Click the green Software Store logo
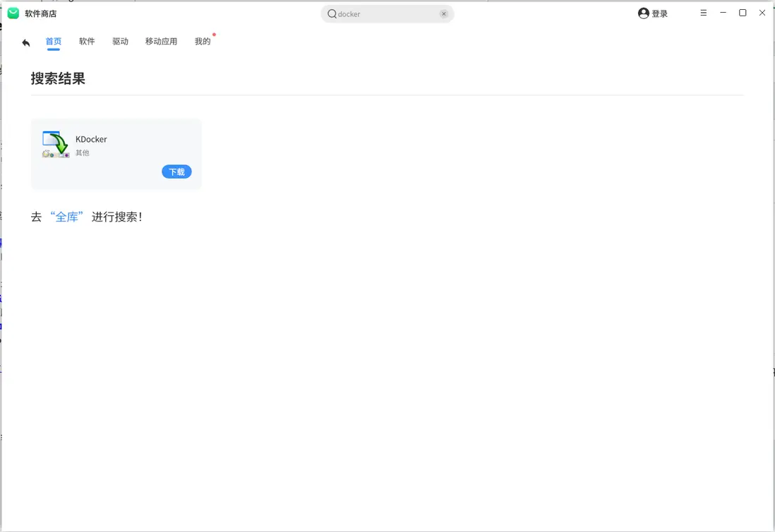Image resolution: width=775 pixels, height=532 pixels. point(12,13)
